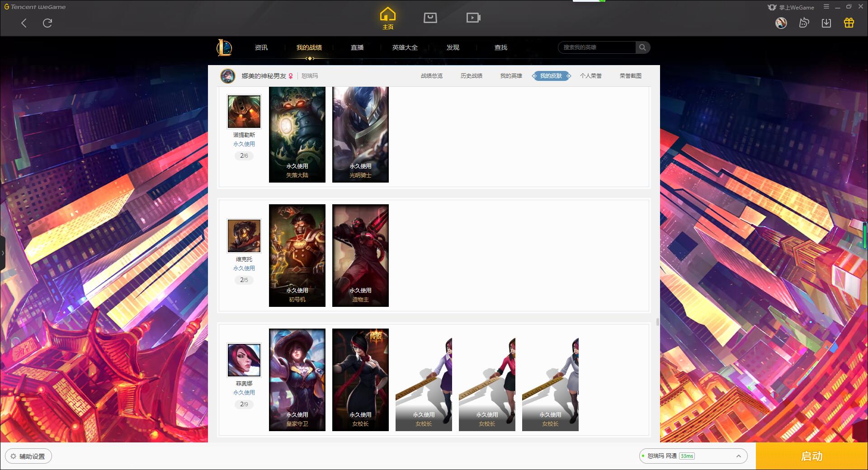
Task: Open the 失落大陆 skin card
Action: (297, 135)
